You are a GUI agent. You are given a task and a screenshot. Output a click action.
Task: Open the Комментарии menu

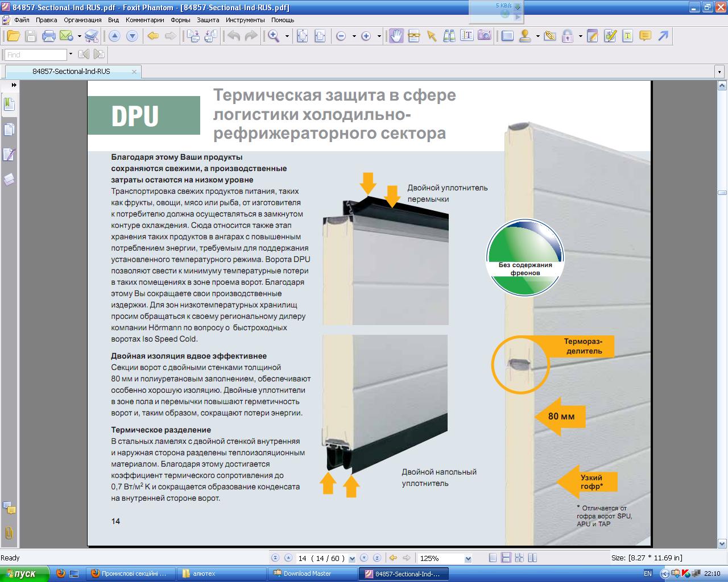145,20
